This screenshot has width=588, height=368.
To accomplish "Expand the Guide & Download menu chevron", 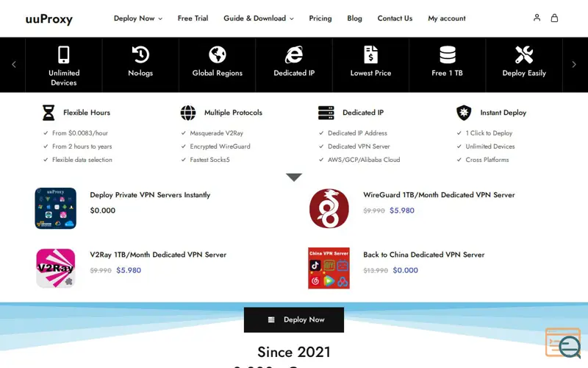I will (292, 19).
